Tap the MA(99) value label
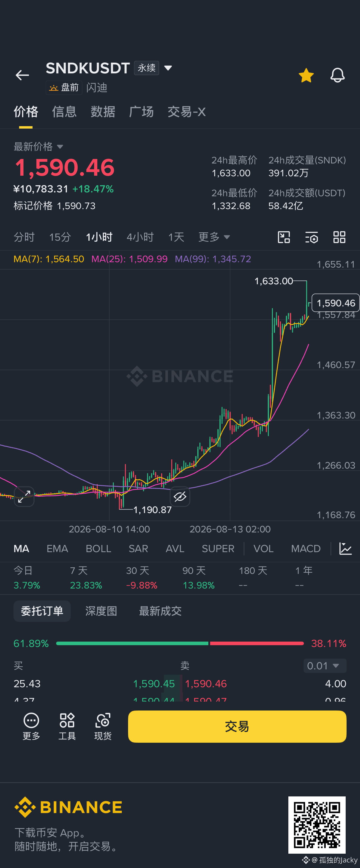The height and width of the screenshot is (868, 360). tap(213, 259)
